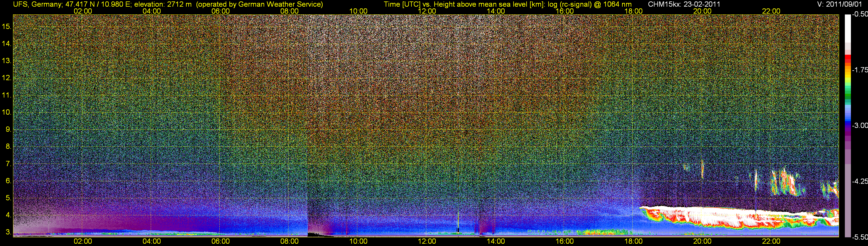Click the "12." km height axis label

click(7, 78)
